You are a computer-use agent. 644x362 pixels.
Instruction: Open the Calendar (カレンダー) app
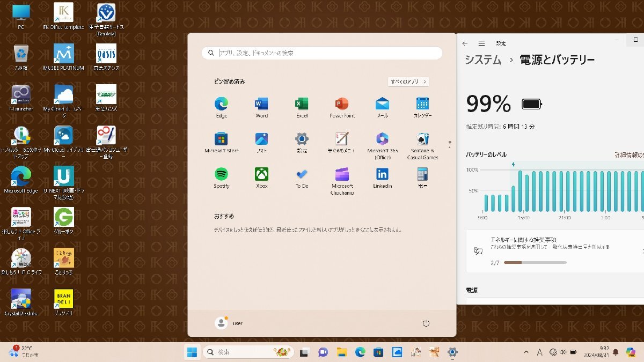[x=422, y=107]
